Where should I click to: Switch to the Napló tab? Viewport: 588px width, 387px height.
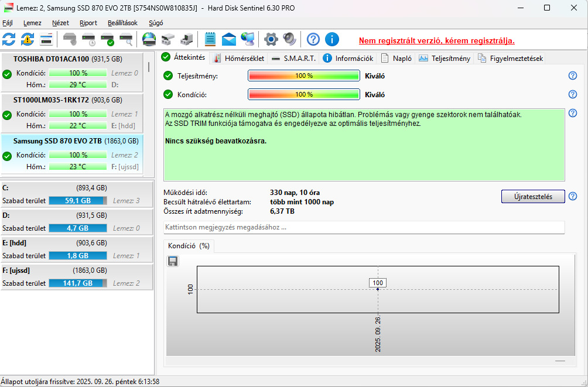(396, 58)
